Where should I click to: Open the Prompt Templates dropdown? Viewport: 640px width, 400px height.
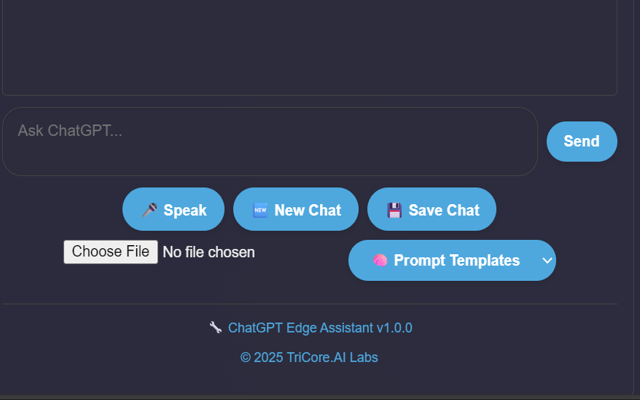tap(452, 260)
